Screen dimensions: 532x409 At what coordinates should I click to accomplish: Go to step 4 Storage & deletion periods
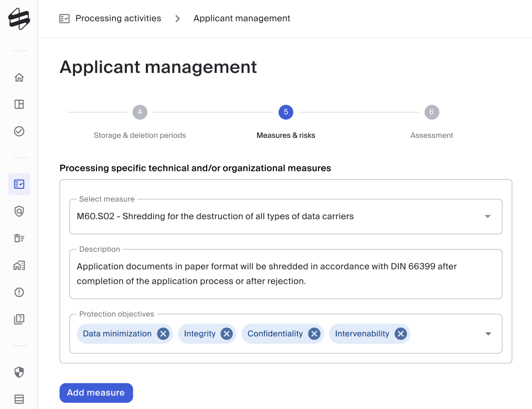pos(140,112)
